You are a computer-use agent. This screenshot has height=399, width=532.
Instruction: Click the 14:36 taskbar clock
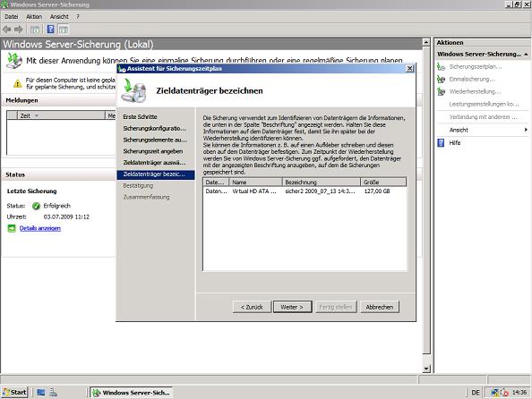519,393
